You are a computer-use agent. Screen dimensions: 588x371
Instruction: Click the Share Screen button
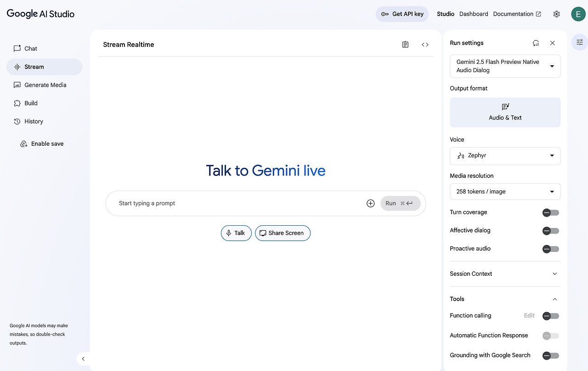[283, 233]
